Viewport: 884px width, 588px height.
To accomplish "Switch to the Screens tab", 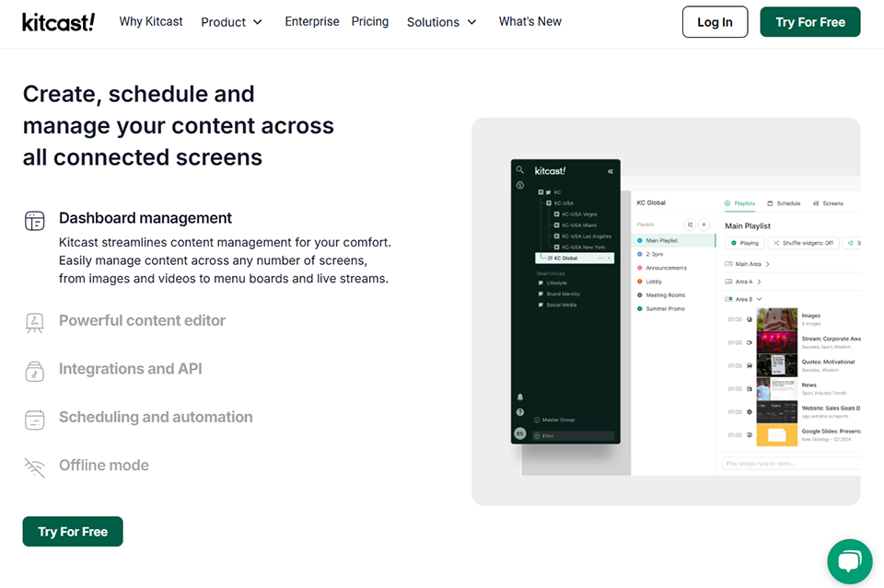I will (828, 203).
